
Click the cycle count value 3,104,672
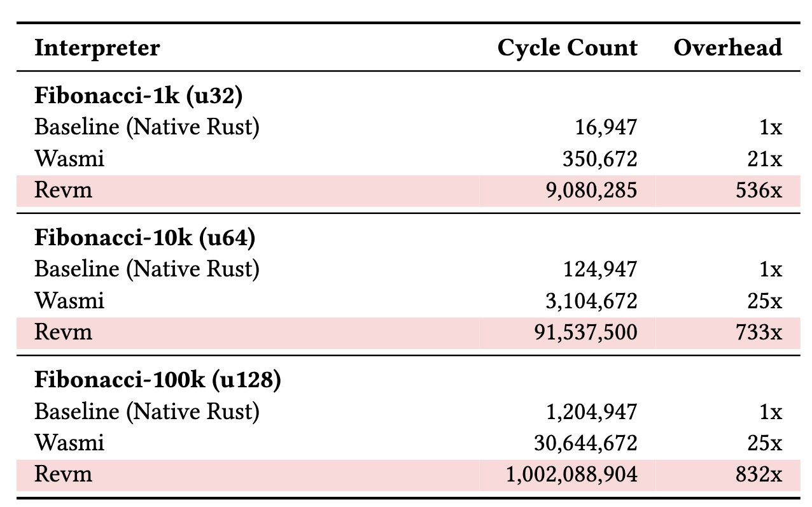pyautogui.click(x=592, y=301)
